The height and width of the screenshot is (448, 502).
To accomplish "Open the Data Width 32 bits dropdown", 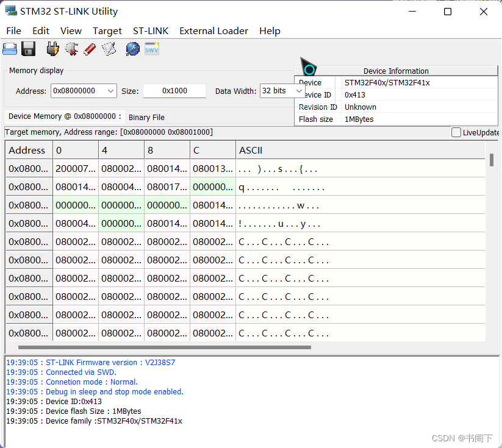I will click(299, 91).
